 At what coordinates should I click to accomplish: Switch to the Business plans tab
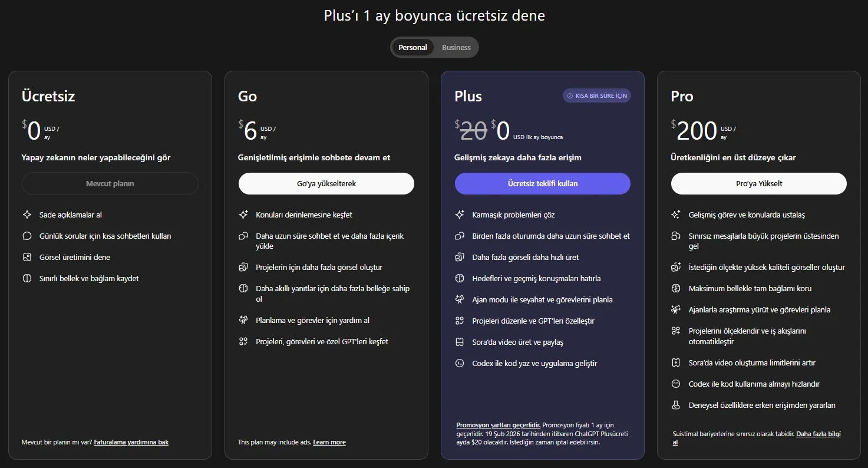pos(456,48)
